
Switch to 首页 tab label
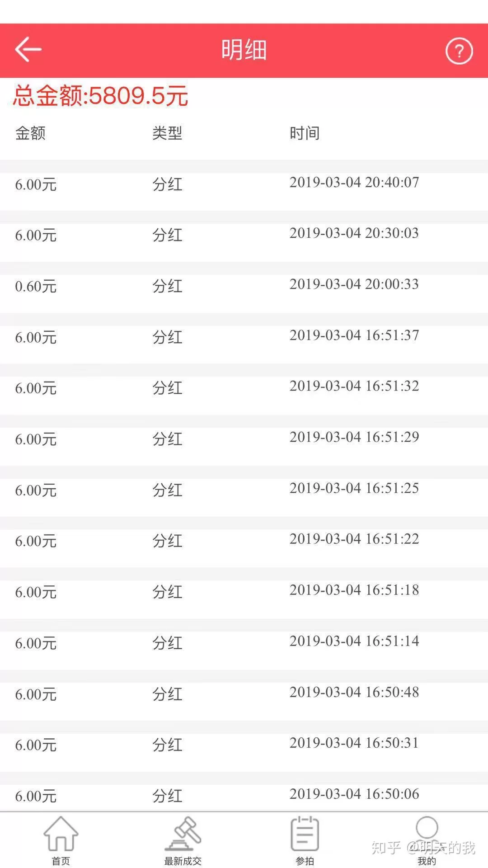61,860
